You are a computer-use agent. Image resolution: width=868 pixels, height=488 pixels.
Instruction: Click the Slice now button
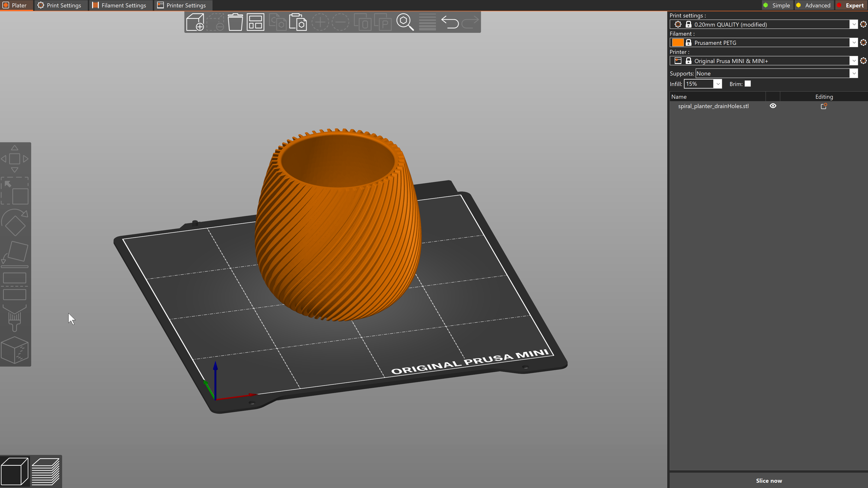[769, 481]
